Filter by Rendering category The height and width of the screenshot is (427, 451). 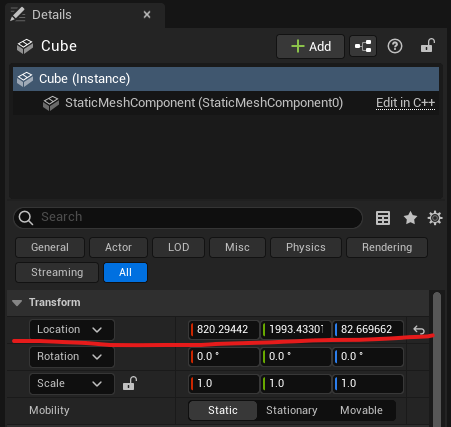coord(387,247)
